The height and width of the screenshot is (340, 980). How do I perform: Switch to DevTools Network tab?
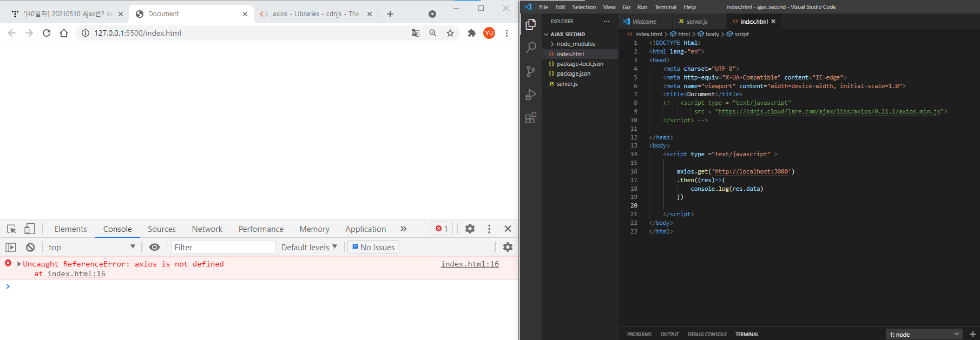(207, 229)
